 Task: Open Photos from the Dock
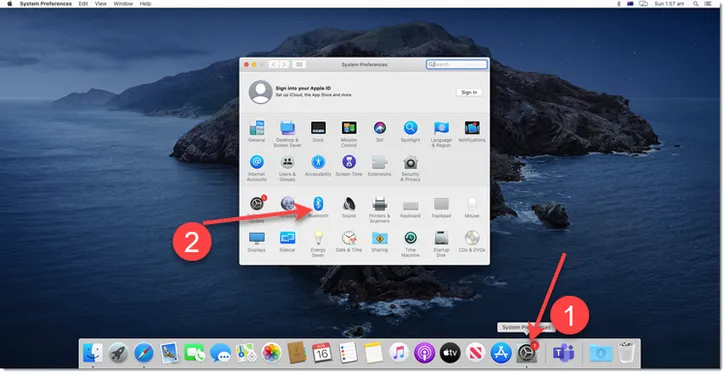point(271,353)
